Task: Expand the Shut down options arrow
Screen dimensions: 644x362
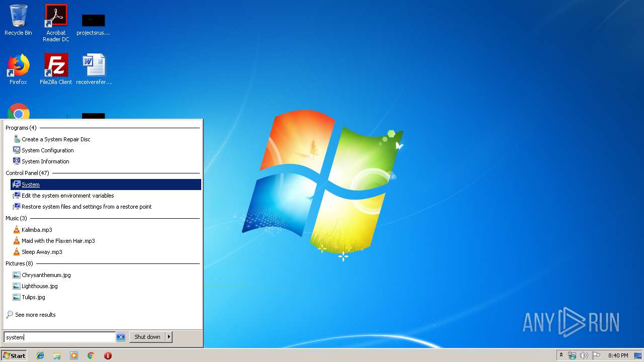Action: (169, 337)
